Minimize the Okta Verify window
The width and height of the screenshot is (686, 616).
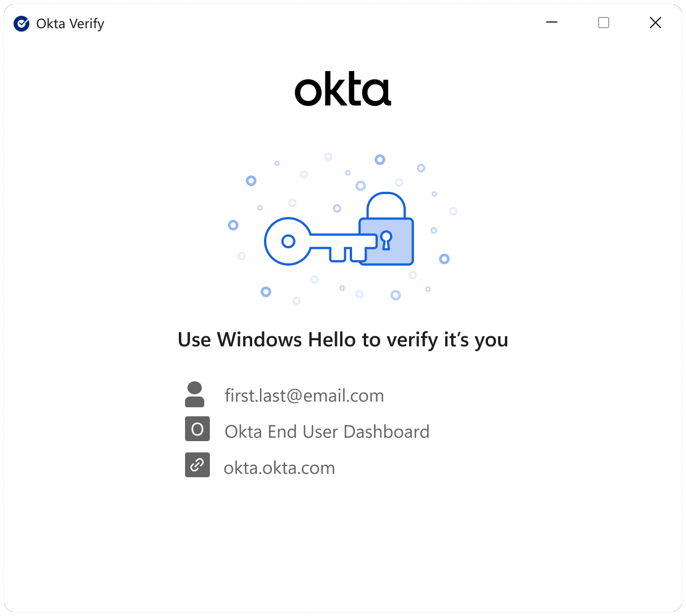552,23
